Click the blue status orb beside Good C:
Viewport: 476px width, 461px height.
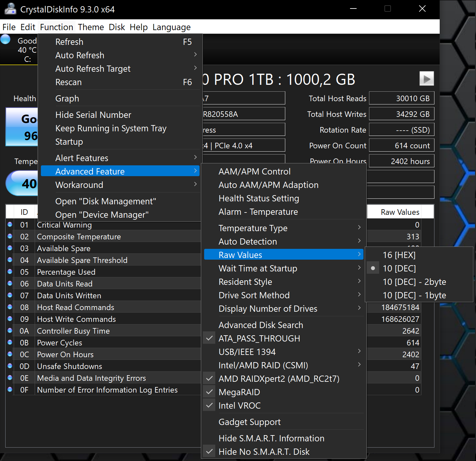click(x=5, y=39)
